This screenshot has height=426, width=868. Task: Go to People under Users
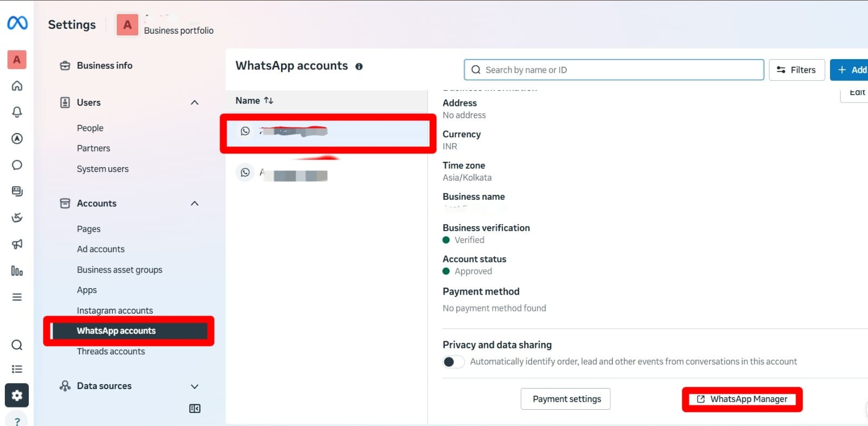[90, 128]
